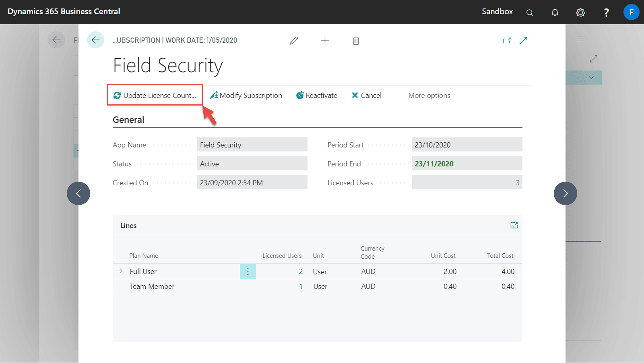This screenshot has height=363, width=644.
Task: Select the Team Member plan row
Action: click(317, 286)
